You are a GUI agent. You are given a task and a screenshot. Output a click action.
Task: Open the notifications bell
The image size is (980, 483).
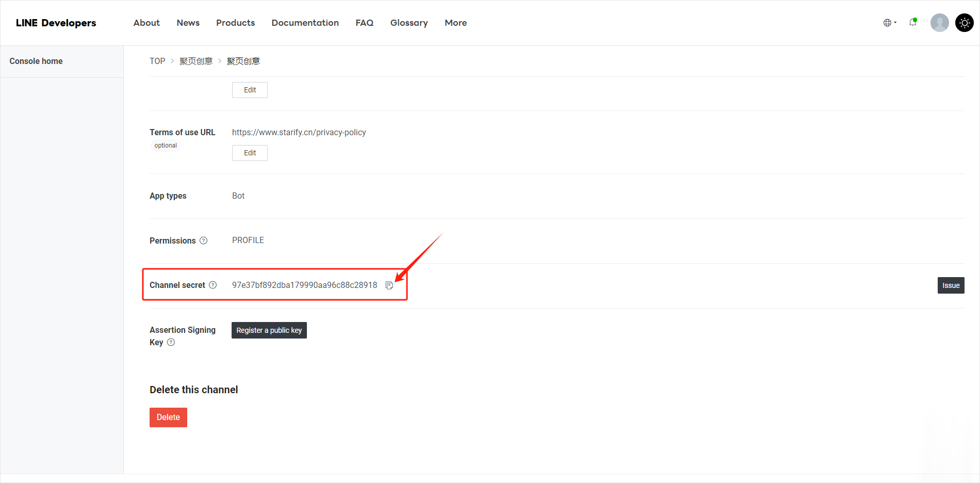(913, 22)
